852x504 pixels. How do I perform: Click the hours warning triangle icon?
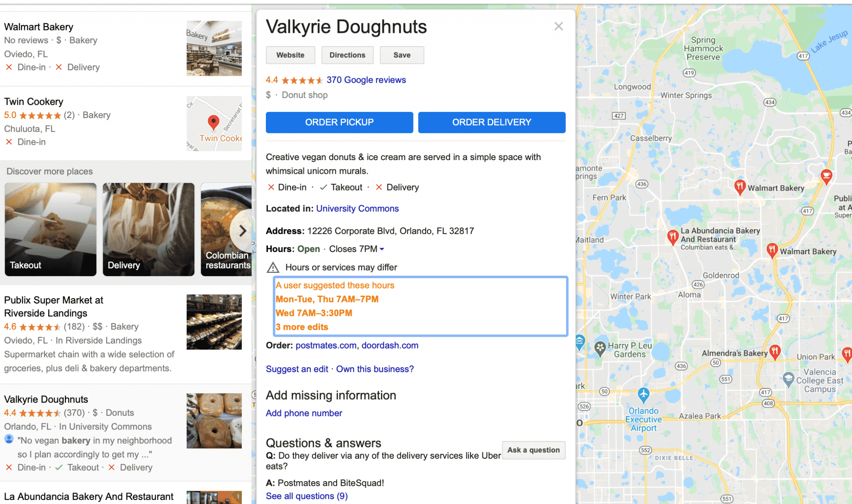coord(272,267)
